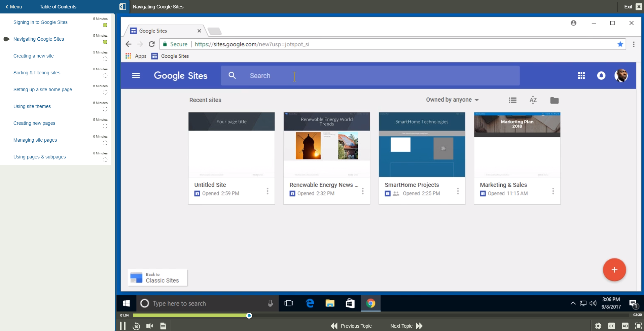This screenshot has height=331, width=644.
Task: Toggle audio description with the AD button
Action: (x=625, y=326)
